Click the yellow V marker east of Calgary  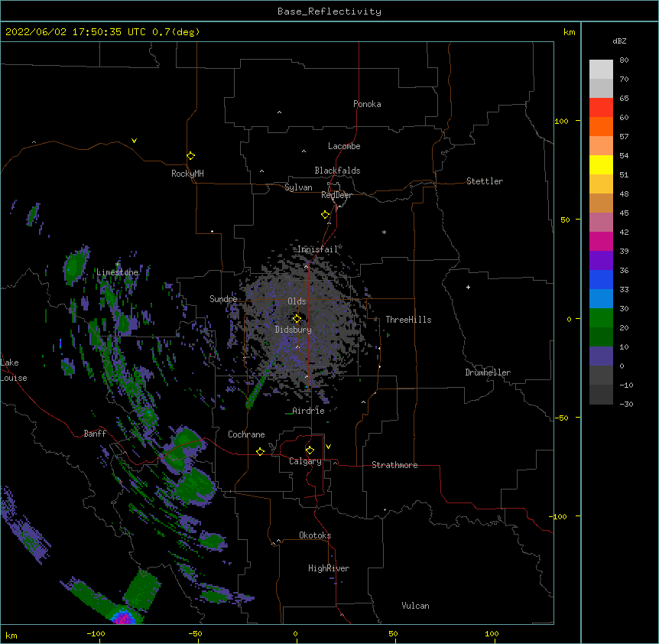pyautogui.click(x=328, y=447)
